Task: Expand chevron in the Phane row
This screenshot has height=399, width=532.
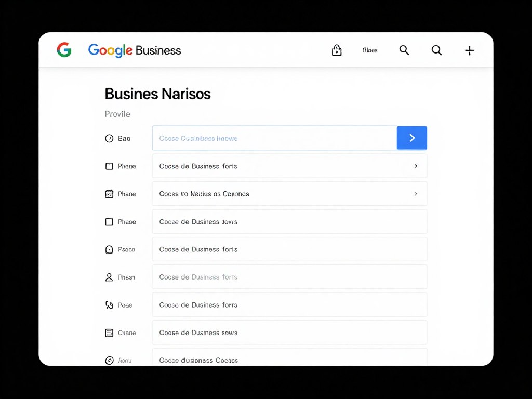Action: point(416,194)
